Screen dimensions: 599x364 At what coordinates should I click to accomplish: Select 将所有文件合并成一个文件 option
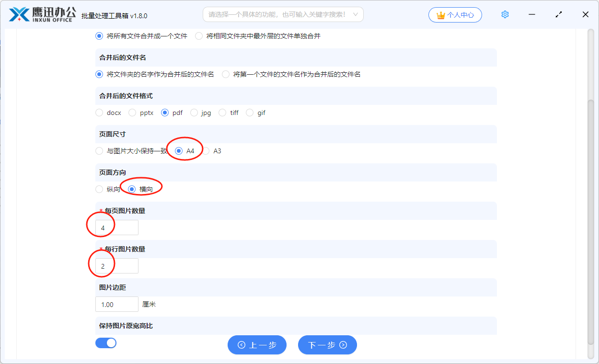(x=141, y=36)
